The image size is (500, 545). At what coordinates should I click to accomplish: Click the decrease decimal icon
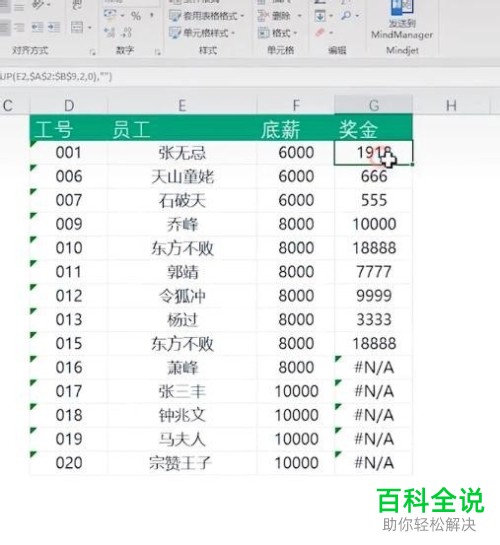click(x=126, y=32)
